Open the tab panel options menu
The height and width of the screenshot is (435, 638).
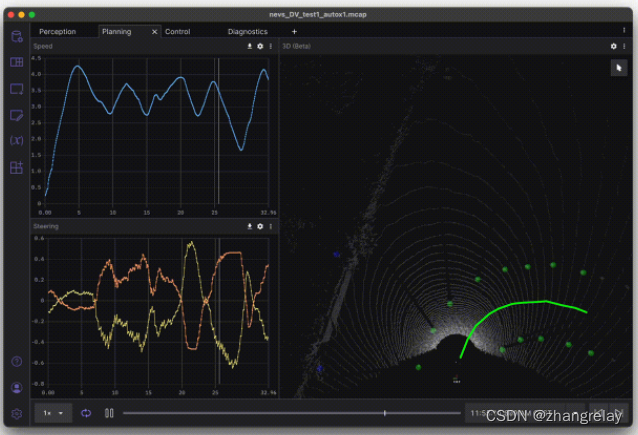tap(624, 30)
